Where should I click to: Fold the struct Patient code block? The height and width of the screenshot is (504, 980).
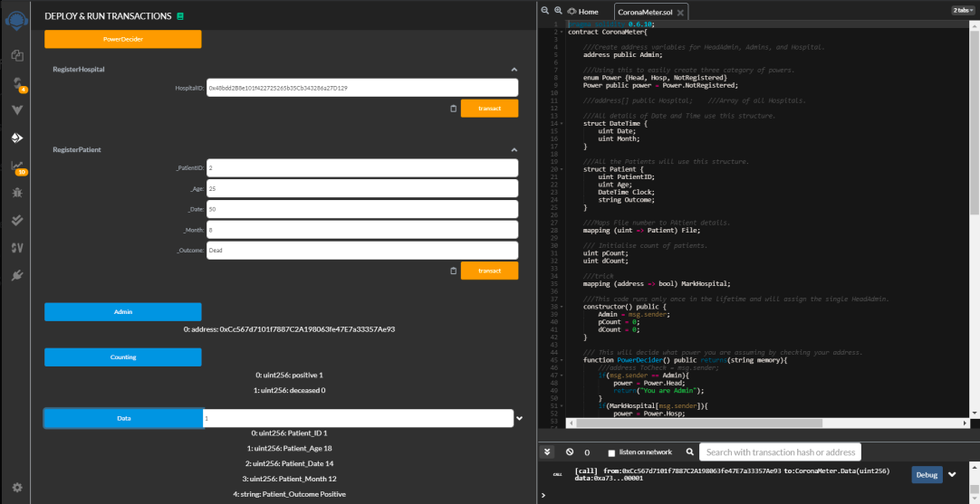click(x=562, y=169)
